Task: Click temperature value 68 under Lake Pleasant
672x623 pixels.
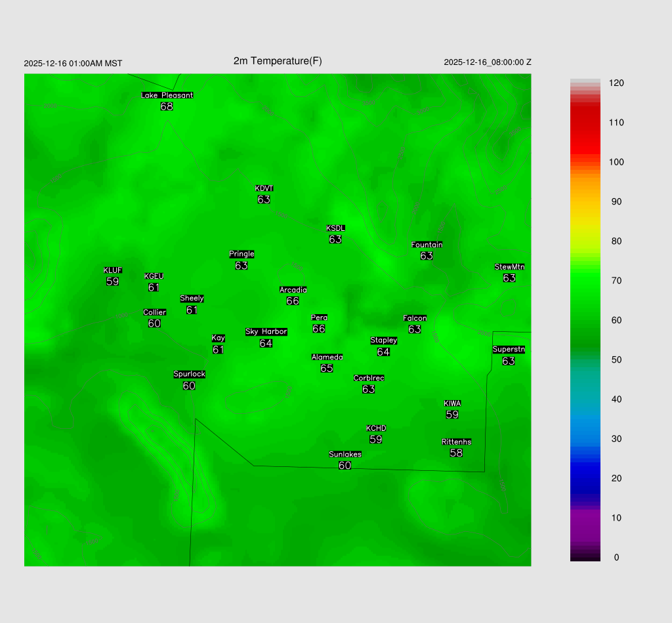Action: point(167,106)
